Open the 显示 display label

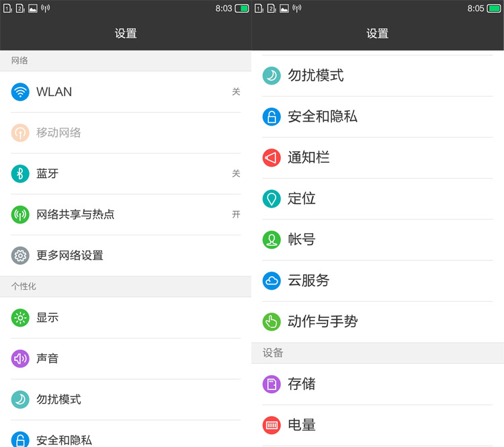[47, 318]
